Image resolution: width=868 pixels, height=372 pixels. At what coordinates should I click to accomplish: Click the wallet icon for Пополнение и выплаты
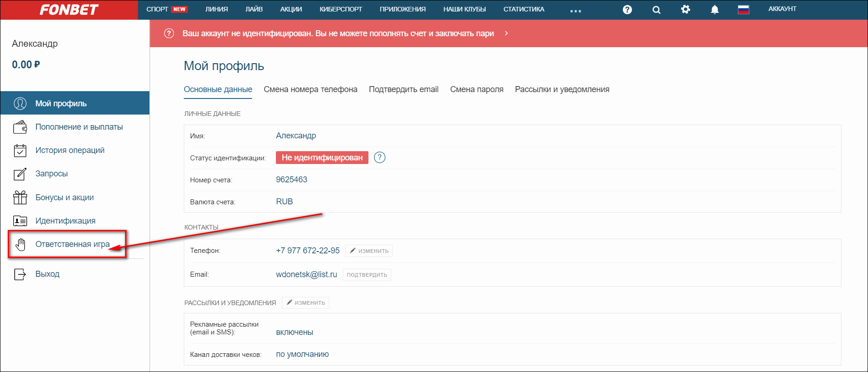20,127
